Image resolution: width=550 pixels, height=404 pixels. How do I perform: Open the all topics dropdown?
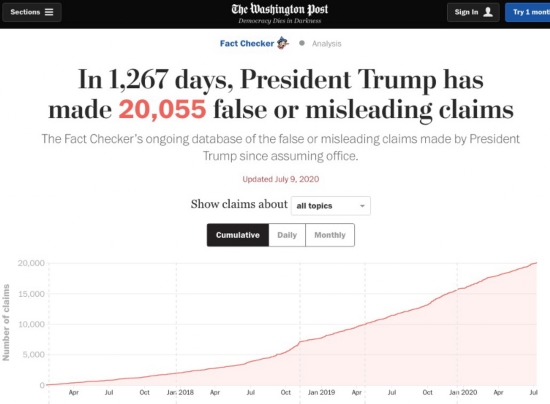pyautogui.click(x=330, y=206)
